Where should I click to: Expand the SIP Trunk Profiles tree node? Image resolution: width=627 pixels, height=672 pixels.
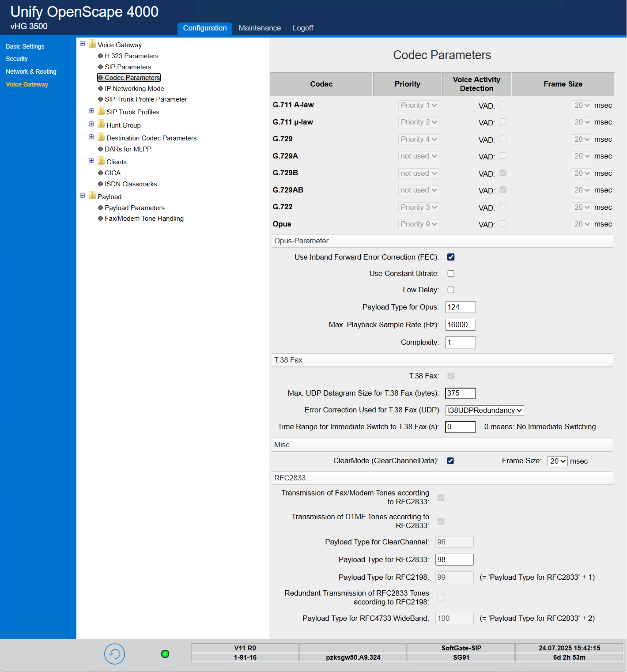tap(91, 110)
